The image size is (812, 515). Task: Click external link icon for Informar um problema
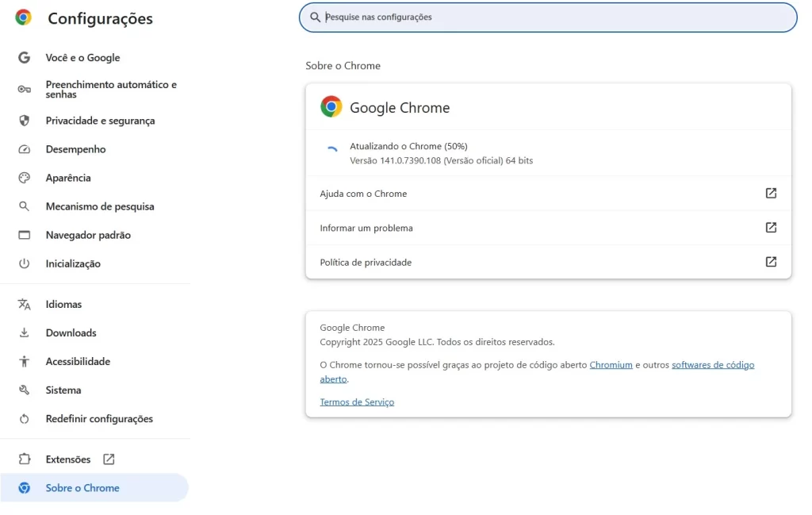tap(770, 228)
